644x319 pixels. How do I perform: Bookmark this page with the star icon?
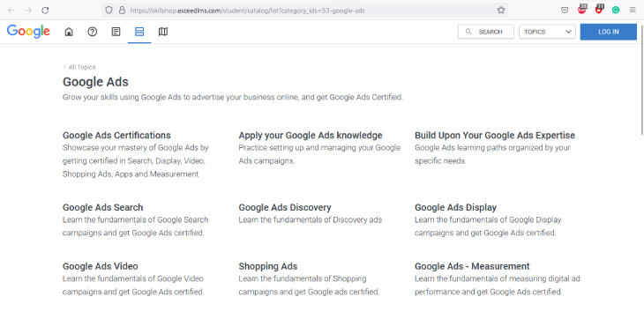[501, 11]
